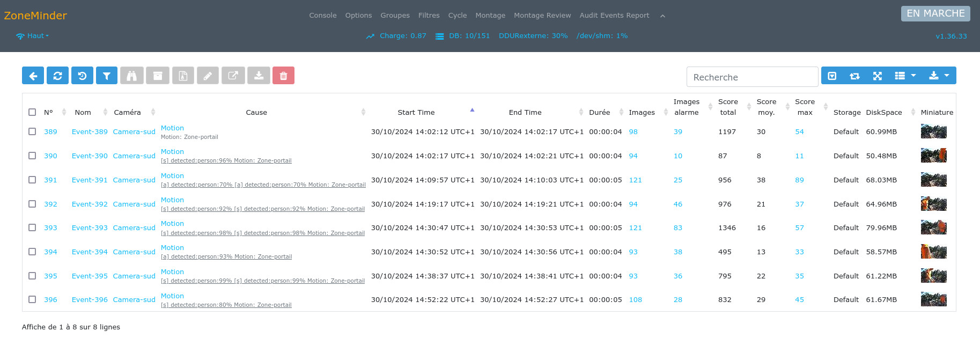This screenshot has width=980, height=360.
Task: Open the table export download dropdown
Action: click(939, 76)
